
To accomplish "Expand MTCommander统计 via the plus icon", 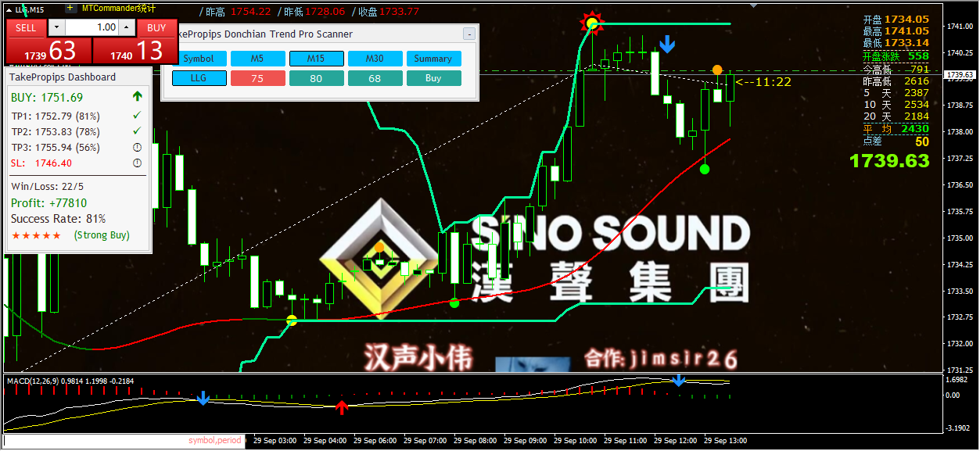I will pos(70,8).
